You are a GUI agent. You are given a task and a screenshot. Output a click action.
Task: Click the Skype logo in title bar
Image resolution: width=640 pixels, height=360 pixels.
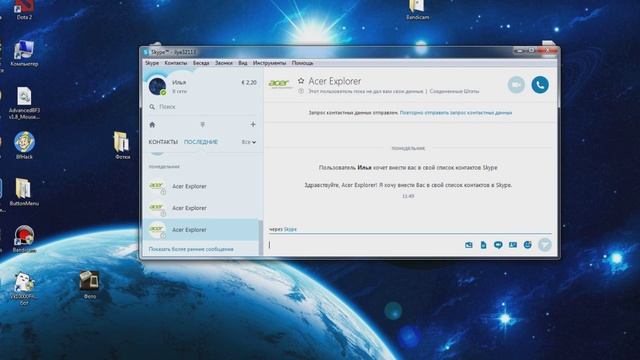point(146,52)
